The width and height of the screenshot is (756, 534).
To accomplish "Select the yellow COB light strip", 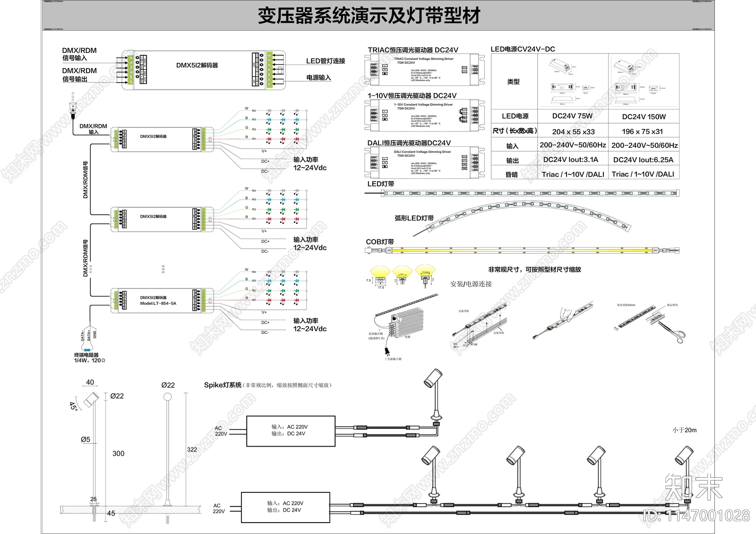I will 522,250.
